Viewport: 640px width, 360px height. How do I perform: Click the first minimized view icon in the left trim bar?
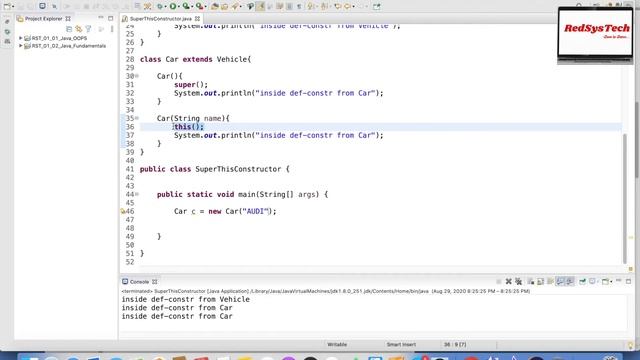[7, 21]
